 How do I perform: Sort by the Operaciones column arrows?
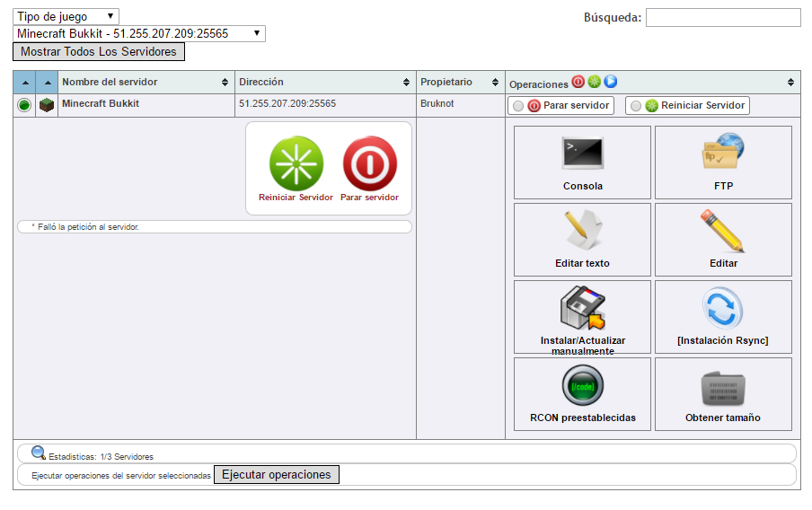790,82
